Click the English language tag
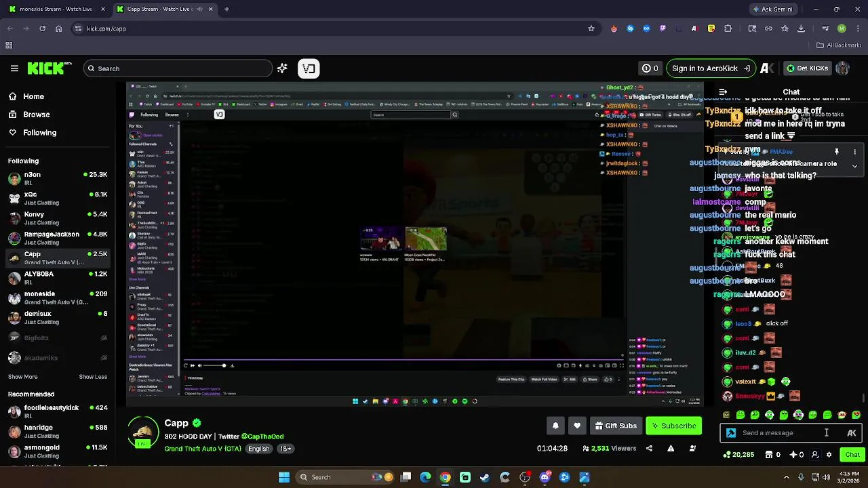 tap(258, 449)
